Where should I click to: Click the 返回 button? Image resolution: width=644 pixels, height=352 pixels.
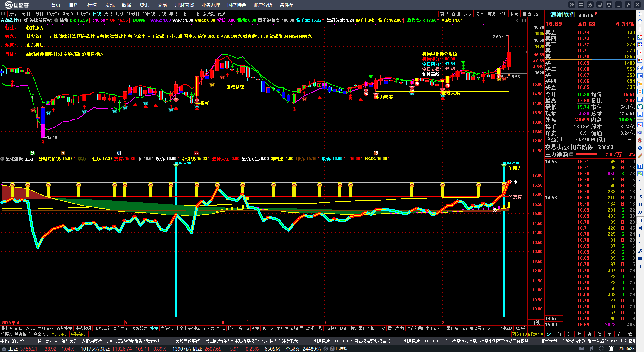coord(538,14)
